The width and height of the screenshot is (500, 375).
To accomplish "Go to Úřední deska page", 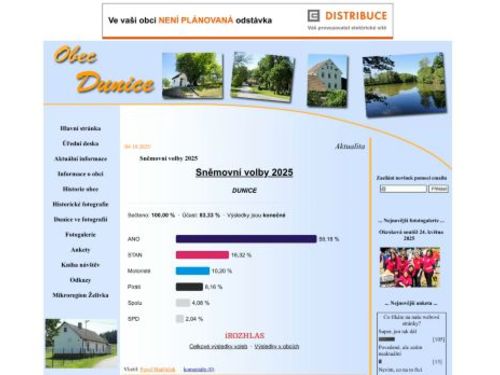I will click(80, 143).
